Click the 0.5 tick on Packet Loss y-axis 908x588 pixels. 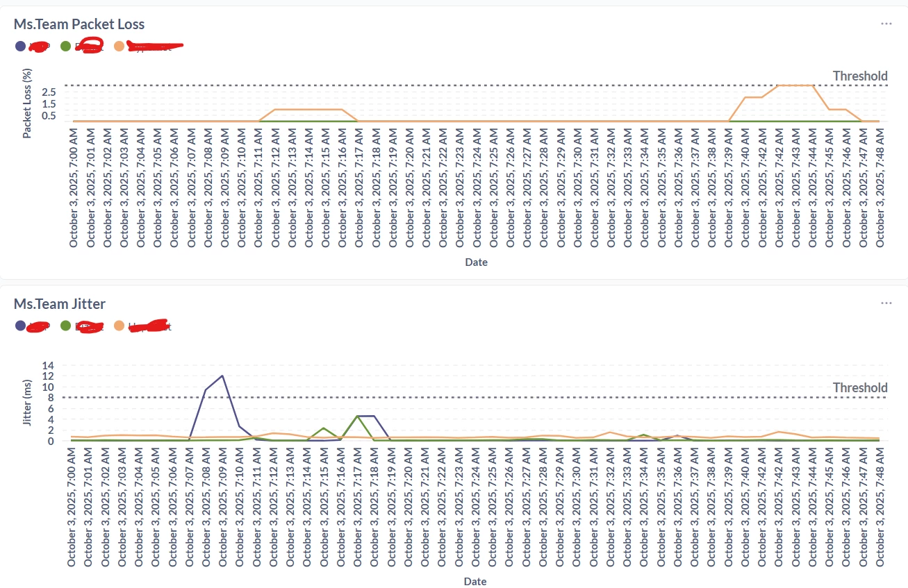click(48, 115)
